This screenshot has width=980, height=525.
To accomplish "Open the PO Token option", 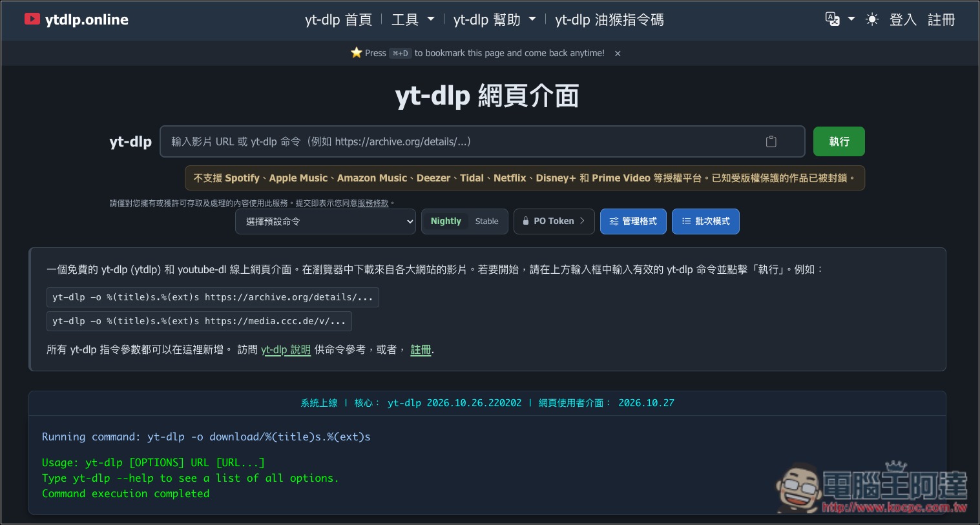I will pos(554,221).
